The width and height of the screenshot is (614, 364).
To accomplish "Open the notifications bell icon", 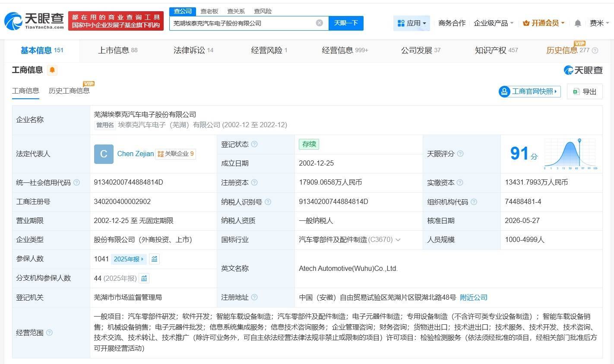I will [578, 23].
